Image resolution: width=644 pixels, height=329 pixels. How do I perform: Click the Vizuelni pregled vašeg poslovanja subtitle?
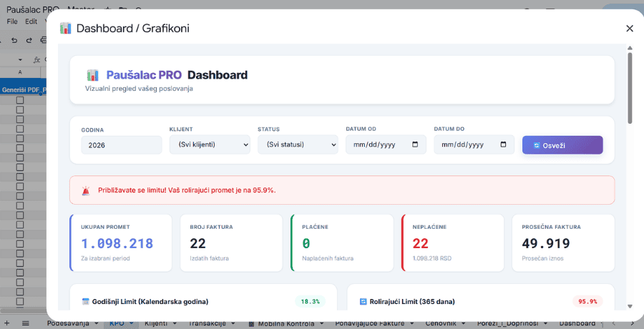(139, 88)
